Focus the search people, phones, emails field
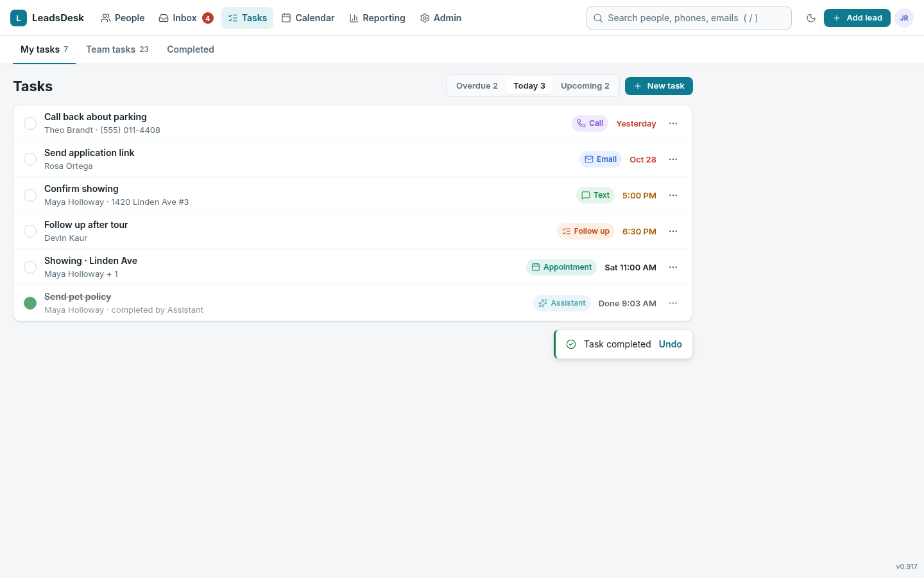 coord(689,18)
